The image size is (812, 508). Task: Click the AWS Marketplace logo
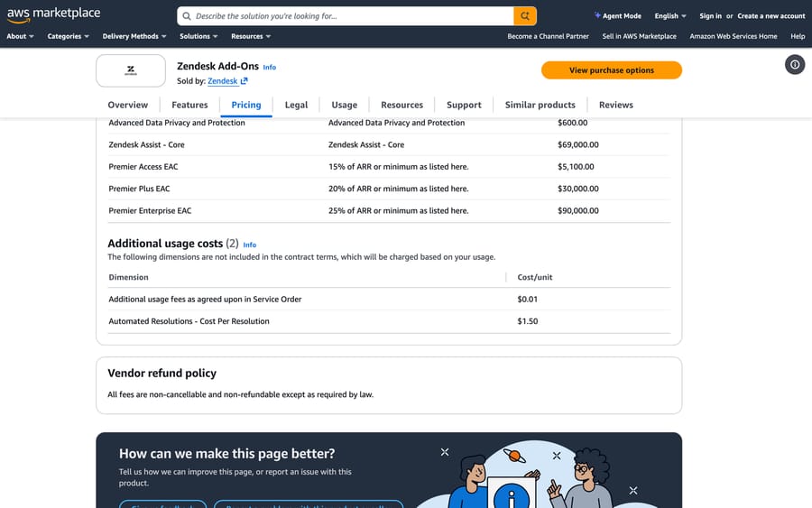tap(53, 14)
